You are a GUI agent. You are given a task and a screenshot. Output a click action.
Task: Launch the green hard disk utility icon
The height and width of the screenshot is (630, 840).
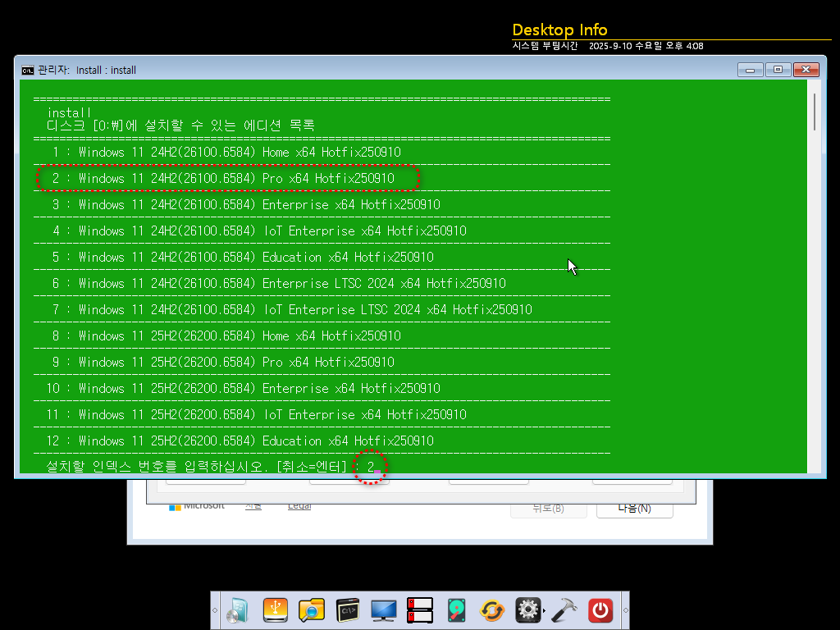(456, 610)
